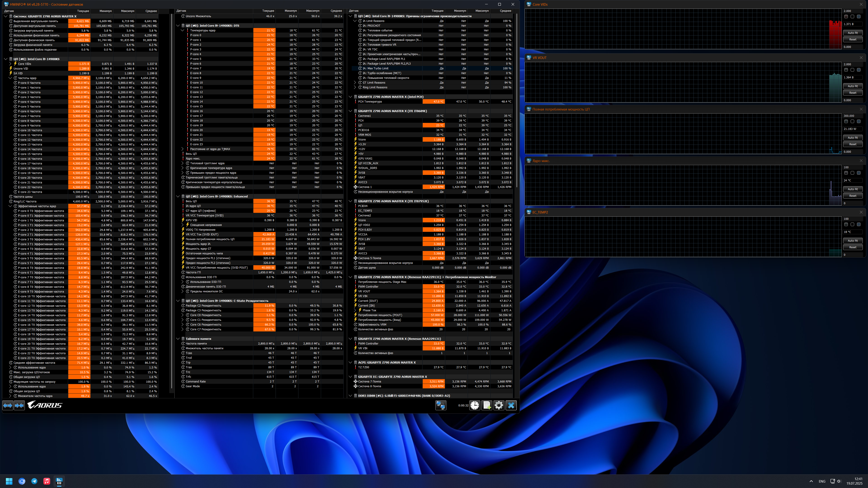Open Telegram from the taskbar

pos(34,481)
